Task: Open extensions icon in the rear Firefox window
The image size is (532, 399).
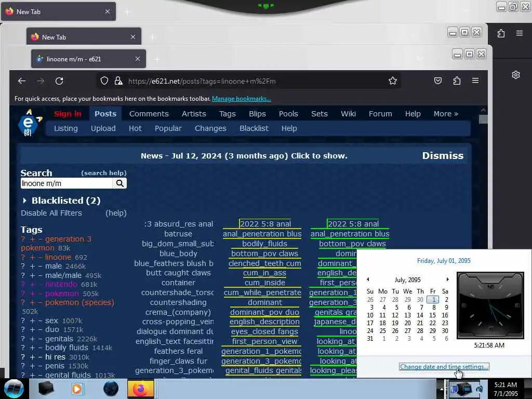Action: pos(501,33)
